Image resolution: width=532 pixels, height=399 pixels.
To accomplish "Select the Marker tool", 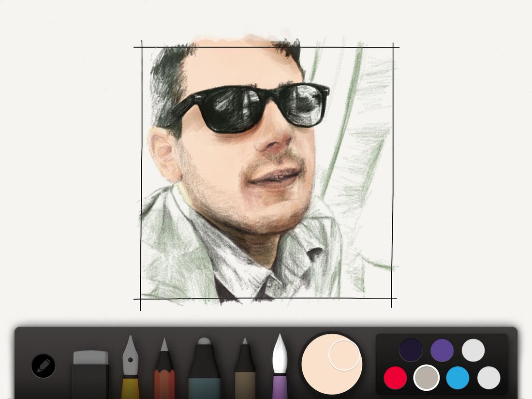I will pos(202,372).
